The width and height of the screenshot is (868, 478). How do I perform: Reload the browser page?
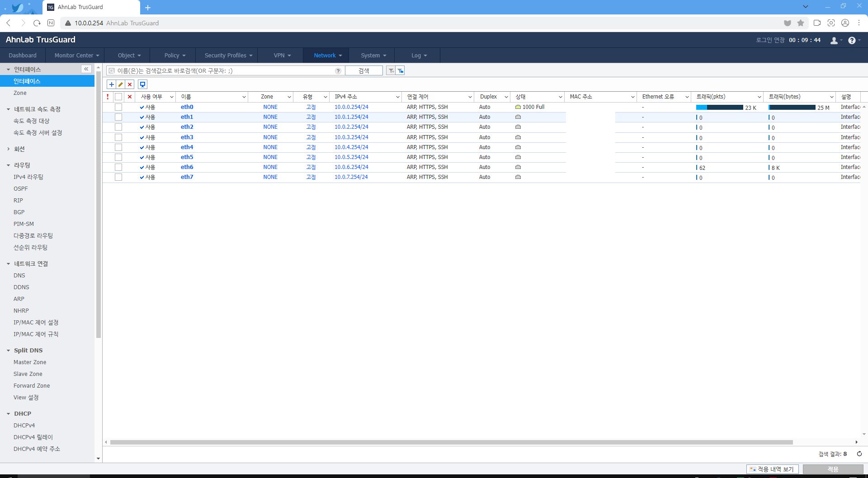click(37, 23)
